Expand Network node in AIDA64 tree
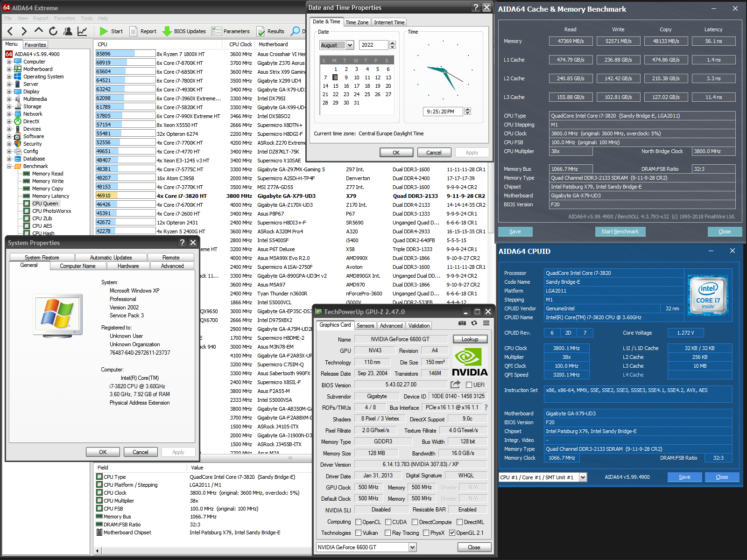This screenshot has width=747, height=560. click(9, 114)
